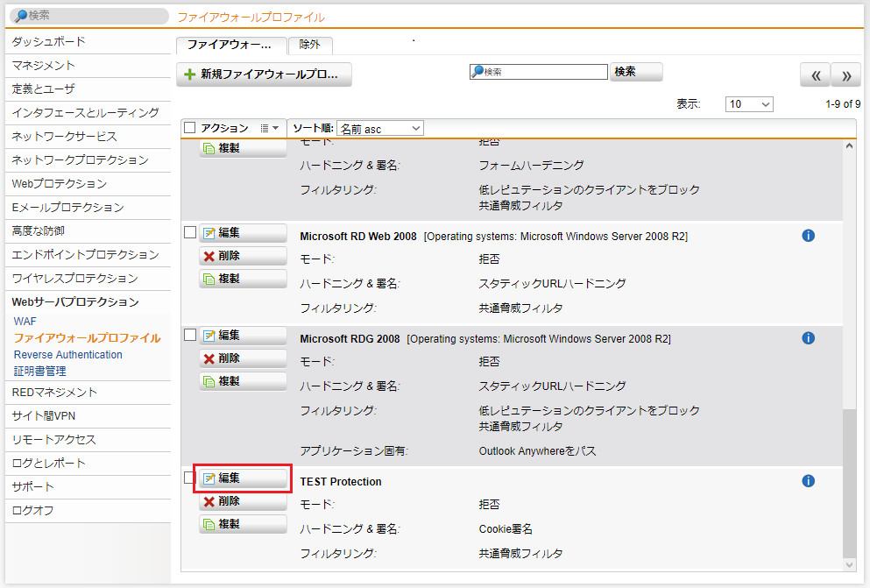Focus the profile list search field

pyautogui.click(x=539, y=72)
